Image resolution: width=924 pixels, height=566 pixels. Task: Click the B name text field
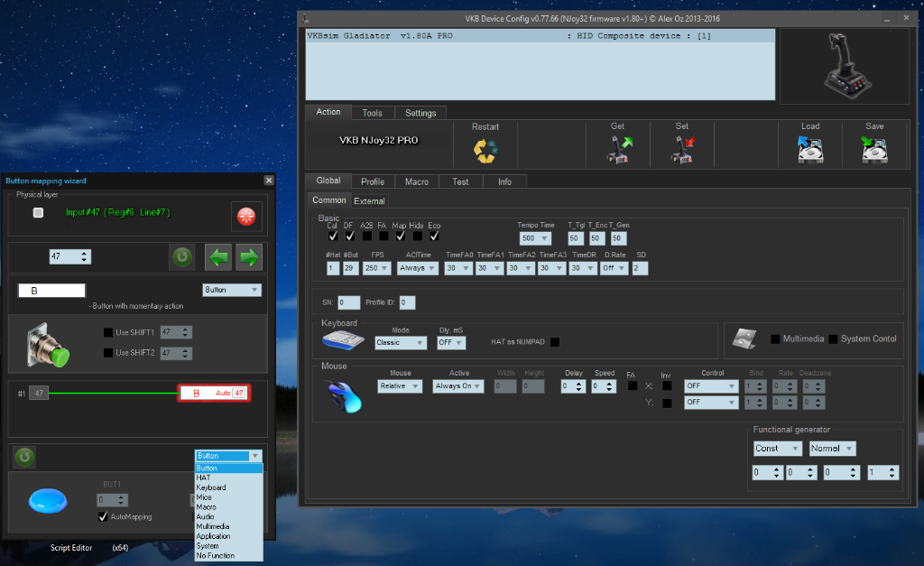pyautogui.click(x=51, y=291)
